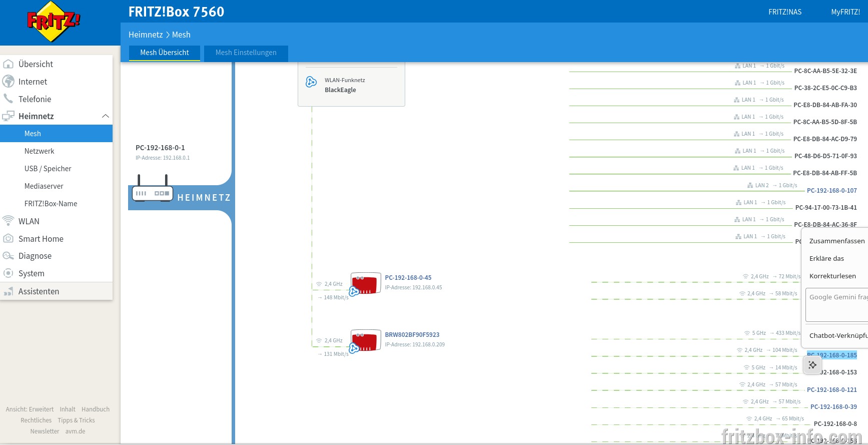
Task: Open Tipps & Tricks footer link
Action: coord(76,420)
